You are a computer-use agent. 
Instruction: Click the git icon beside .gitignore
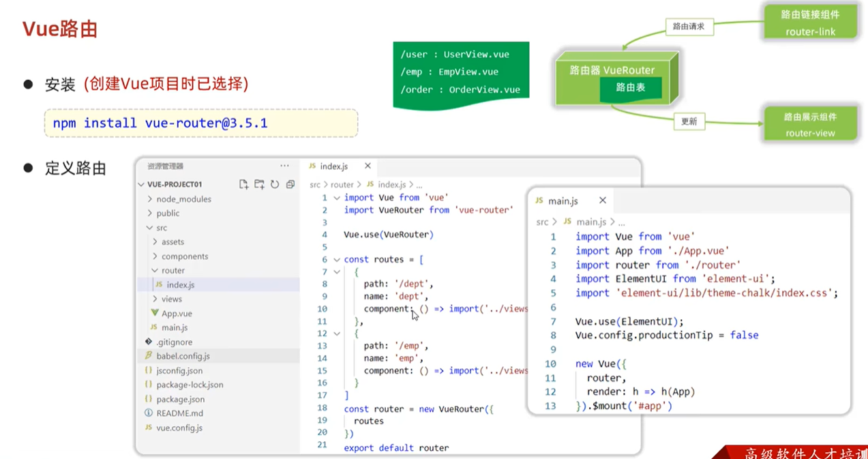(149, 342)
